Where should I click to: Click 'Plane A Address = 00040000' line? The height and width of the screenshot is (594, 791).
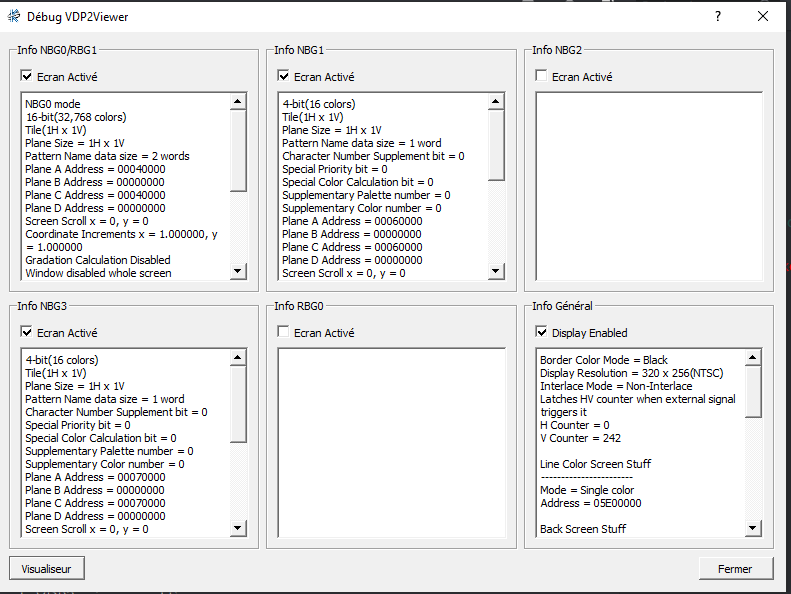pyautogui.click(x=95, y=169)
